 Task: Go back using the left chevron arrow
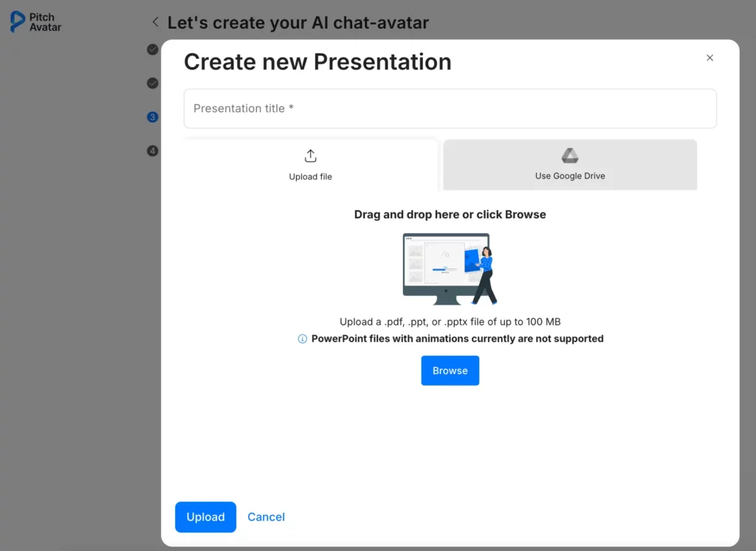pyautogui.click(x=155, y=22)
